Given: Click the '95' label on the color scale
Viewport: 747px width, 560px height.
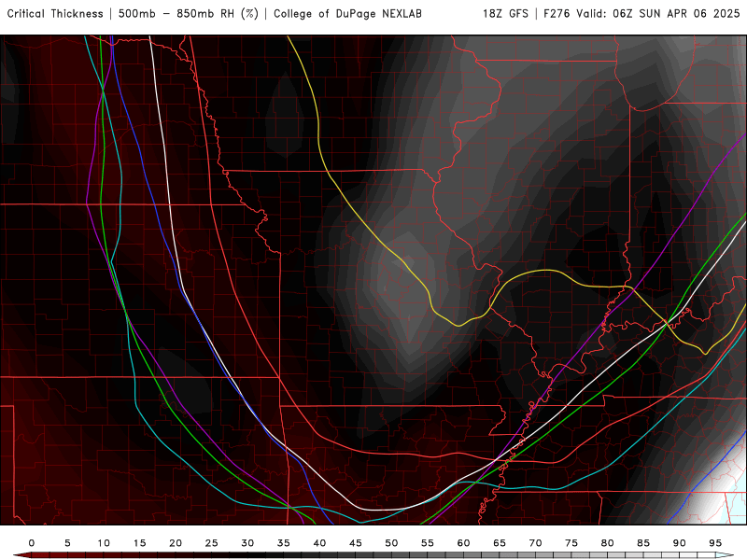Looking at the screenshot, I should [715, 543].
